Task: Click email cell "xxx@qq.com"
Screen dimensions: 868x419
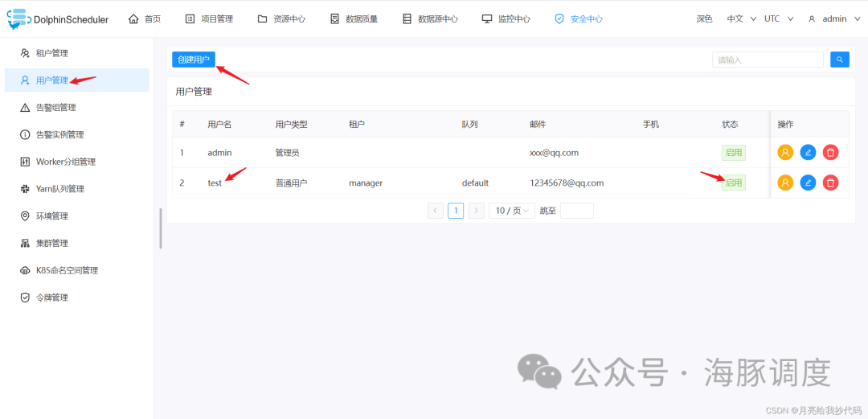Action: pyautogui.click(x=554, y=153)
